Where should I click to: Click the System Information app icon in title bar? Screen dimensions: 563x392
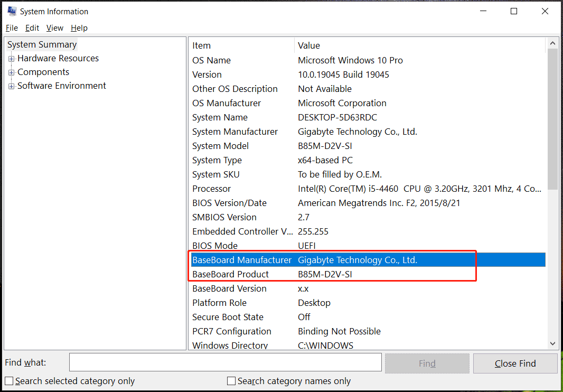pos(12,11)
